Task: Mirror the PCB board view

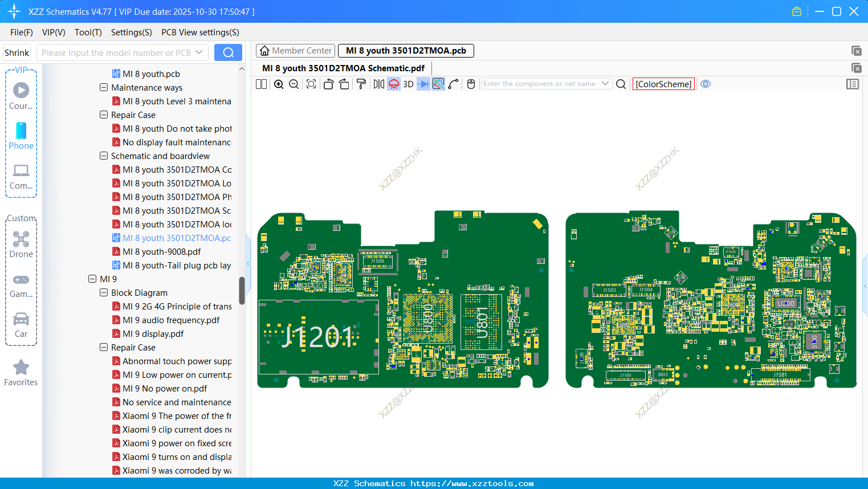Action: click(x=378, y=84)
